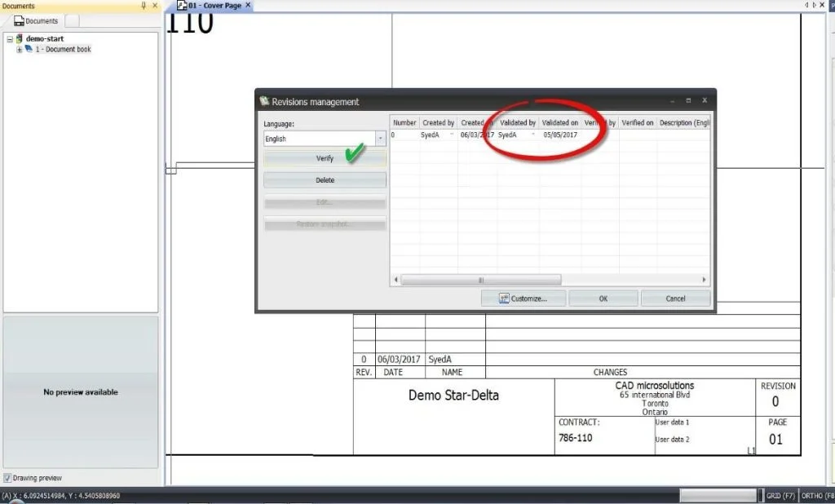Image resolution: width=835 pixels, height=504 pixels.
Task: Pin the Documents panel
Action: click(x=144, y=6)
